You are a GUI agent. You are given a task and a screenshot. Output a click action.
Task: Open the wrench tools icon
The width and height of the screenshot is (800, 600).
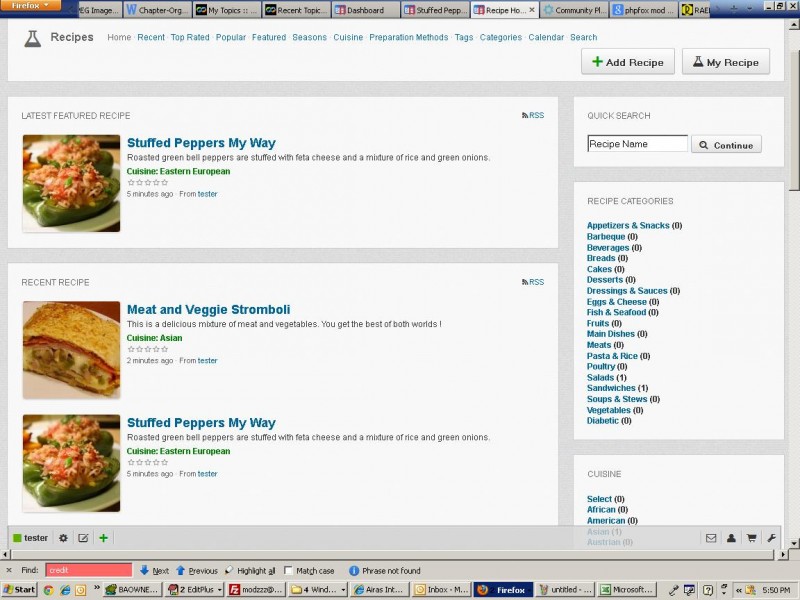click(771, 538)
